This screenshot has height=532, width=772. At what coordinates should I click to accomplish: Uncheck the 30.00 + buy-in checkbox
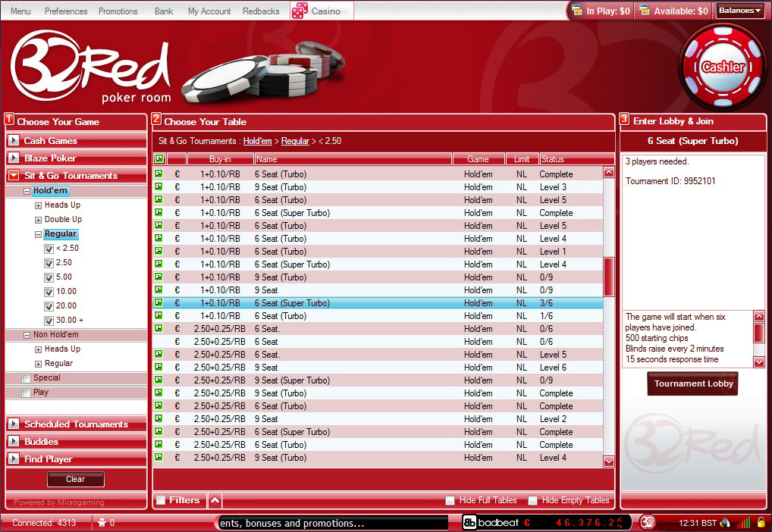pyautogui.click(x=49, y=321)
